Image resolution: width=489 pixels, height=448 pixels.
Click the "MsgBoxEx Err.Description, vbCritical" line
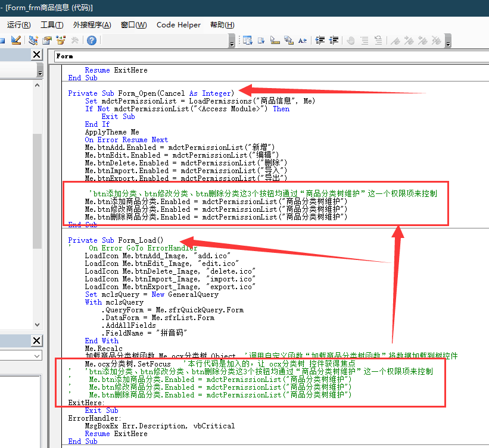click(160, 426)
